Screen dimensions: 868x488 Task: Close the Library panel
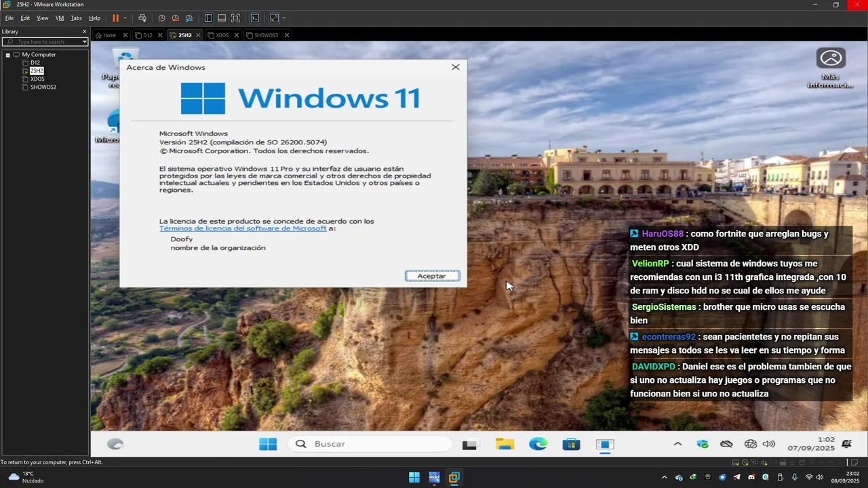(85, 31)
